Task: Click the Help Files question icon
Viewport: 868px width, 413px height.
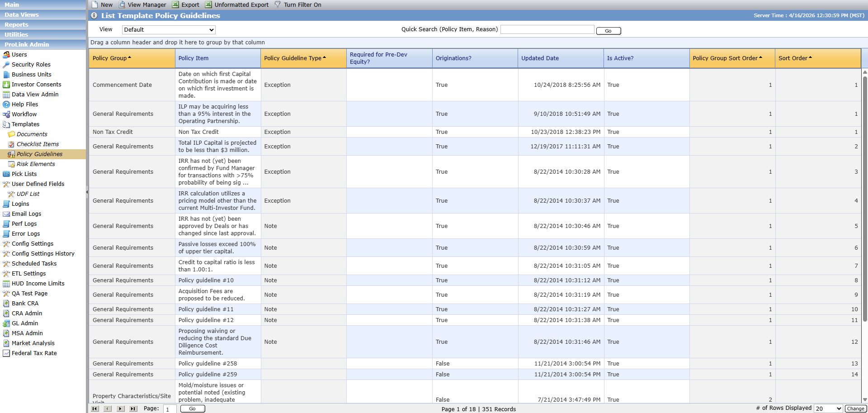Action: 6,104
